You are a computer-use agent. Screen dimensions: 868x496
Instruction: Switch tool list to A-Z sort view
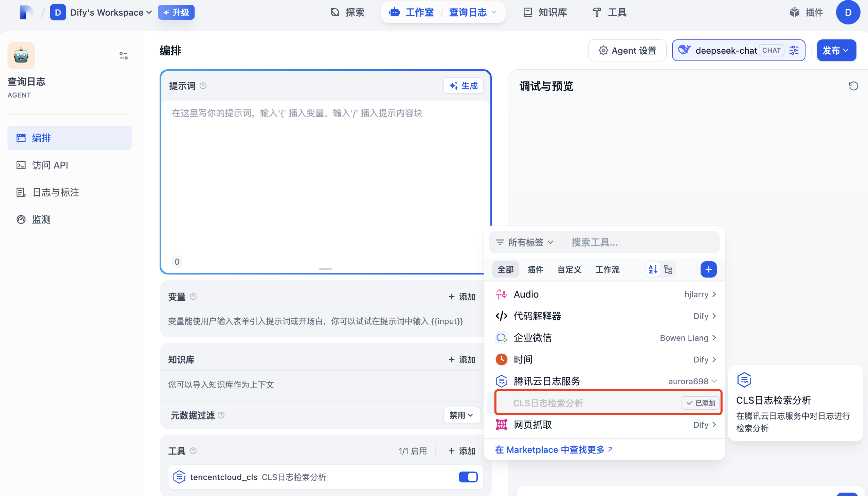click(x=653, y=269)
